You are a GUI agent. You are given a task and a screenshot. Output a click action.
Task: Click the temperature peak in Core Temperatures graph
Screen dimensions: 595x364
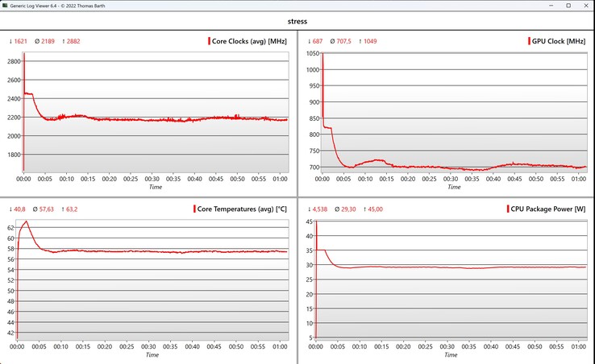(x=26, y=221)
